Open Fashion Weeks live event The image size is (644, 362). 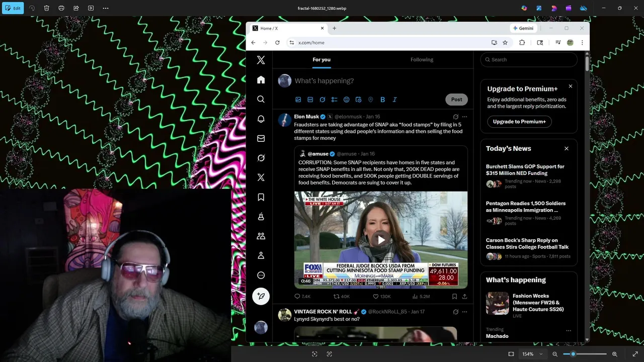coord(529,305)
